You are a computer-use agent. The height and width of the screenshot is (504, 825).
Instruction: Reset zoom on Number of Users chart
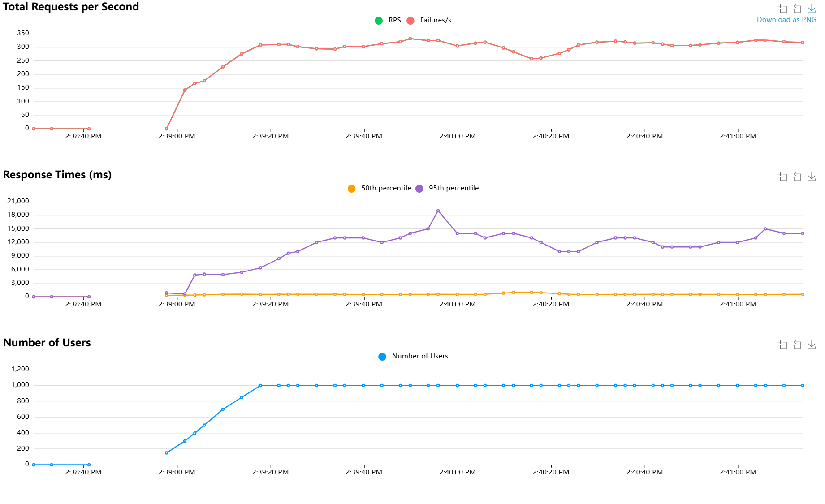pyautogui.click(x=797, y=345)
